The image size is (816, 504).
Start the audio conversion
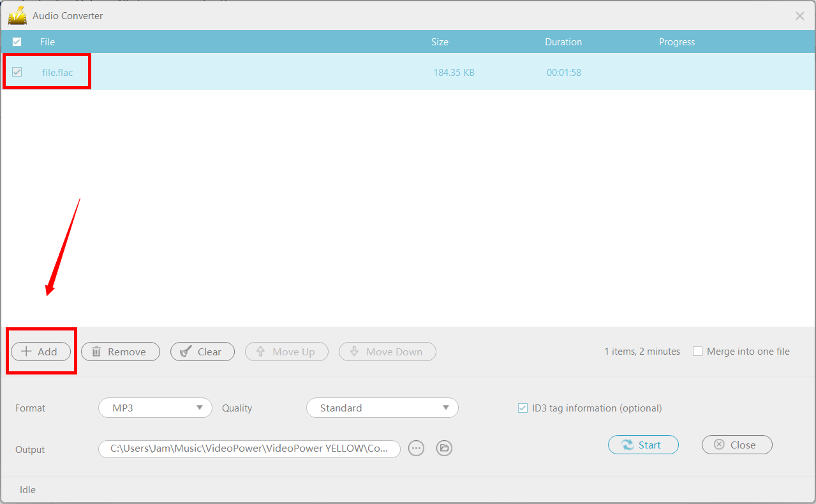pyautogui.click(x=642, y=445)
